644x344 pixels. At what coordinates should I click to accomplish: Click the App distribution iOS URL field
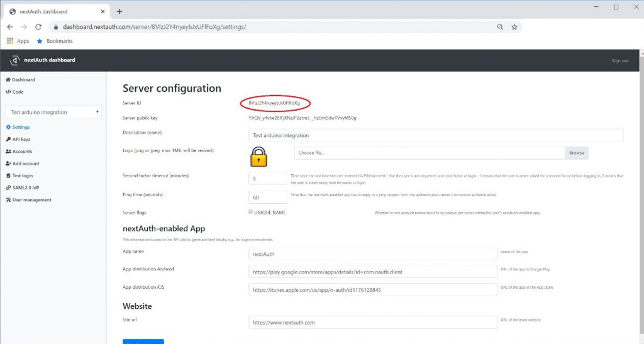pos(373,290)
